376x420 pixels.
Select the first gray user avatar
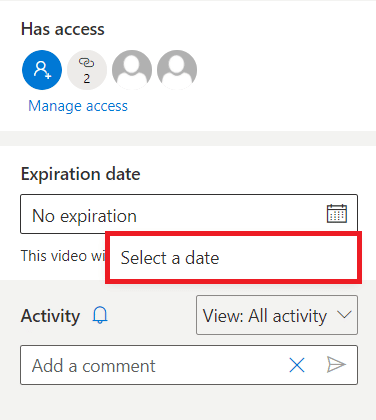click(x=132, y=70)
